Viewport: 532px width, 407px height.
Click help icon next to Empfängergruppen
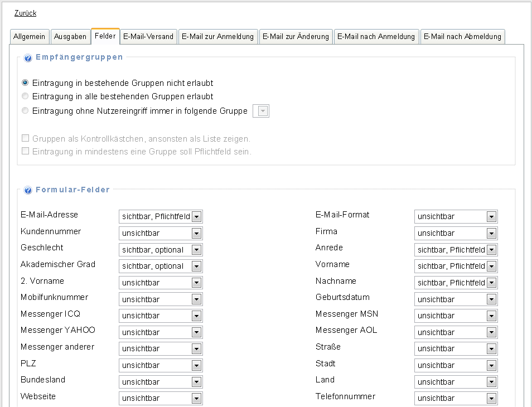(28, 58)
